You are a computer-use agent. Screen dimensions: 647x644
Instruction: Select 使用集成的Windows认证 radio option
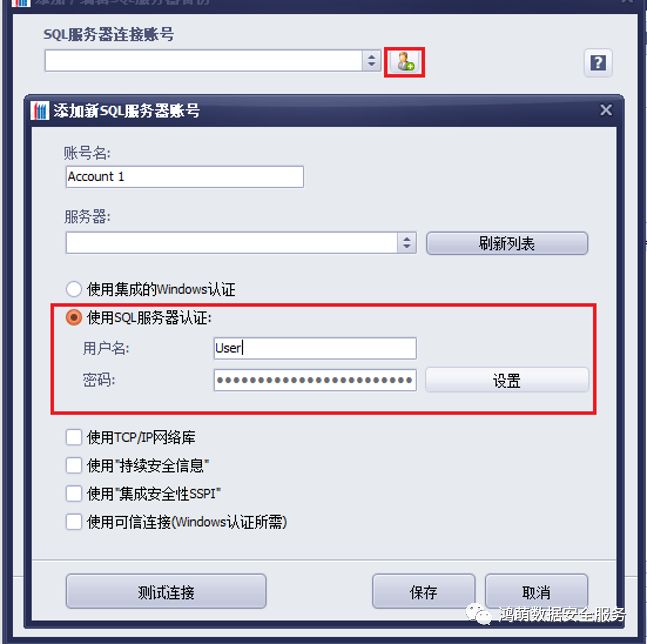[74, 289]
